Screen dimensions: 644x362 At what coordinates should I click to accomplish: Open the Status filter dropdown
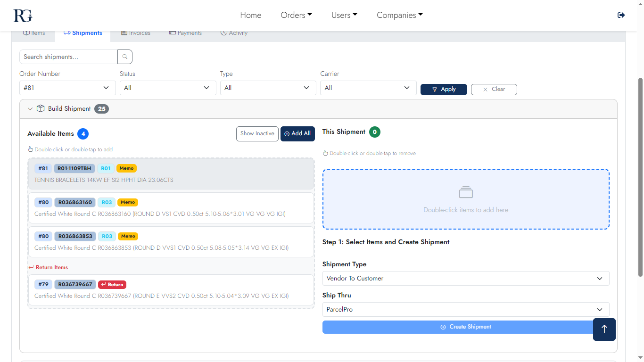click(x=168, y=88)
